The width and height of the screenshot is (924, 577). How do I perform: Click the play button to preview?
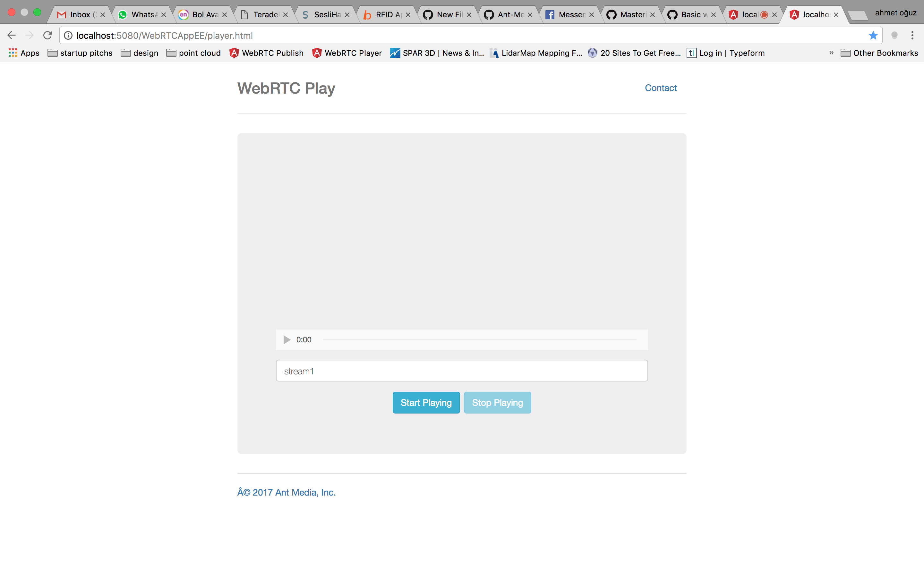(286, 339)
